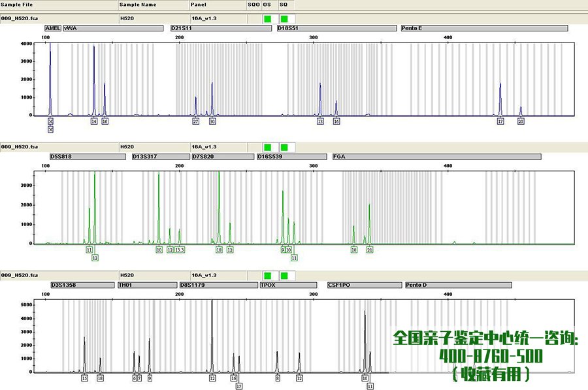Click the D5S818 allele 11 label
Viewport: 588px width, 390px height.
pyautogui.click(x=90, y=250)
